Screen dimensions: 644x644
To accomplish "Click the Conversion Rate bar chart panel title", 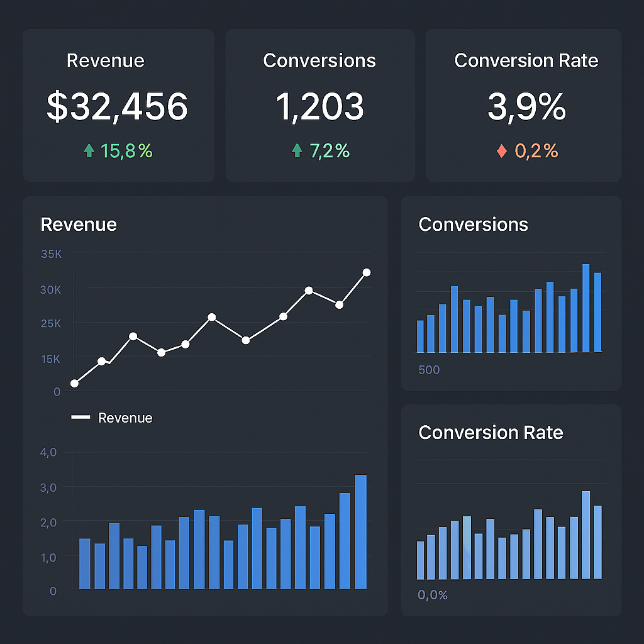I will click(491, 433).
